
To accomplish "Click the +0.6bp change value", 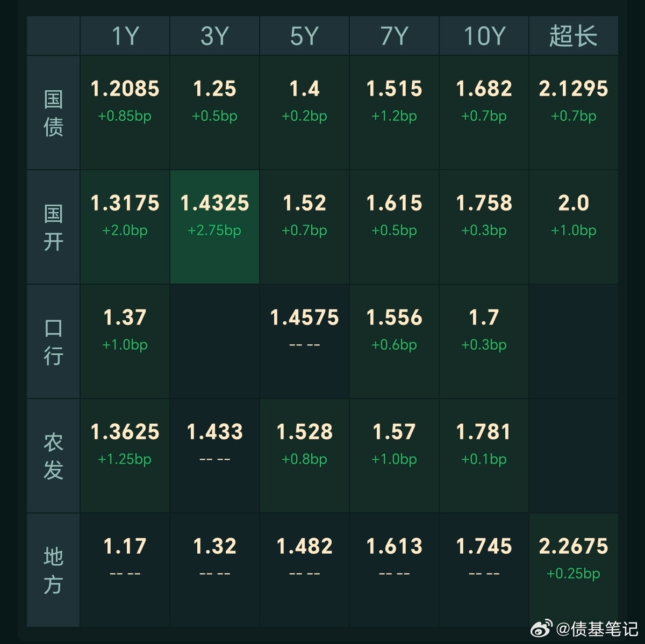I will coord(394,345).
